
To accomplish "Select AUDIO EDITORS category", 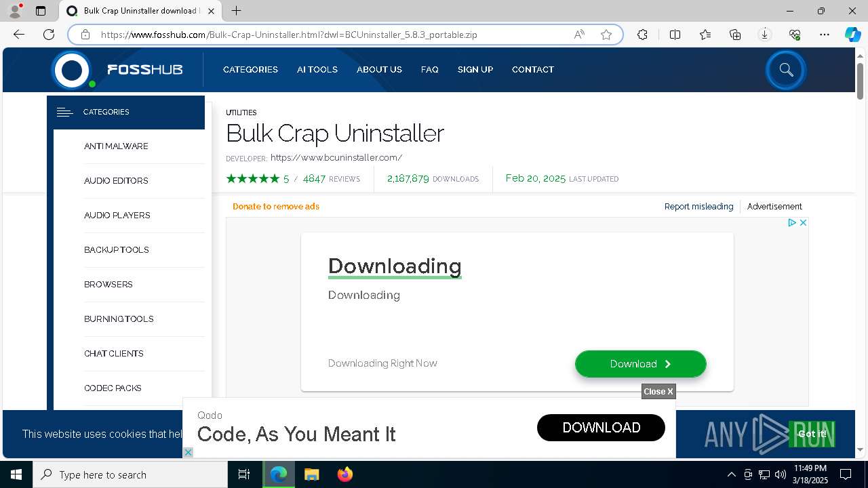I will tap(116, 181).
